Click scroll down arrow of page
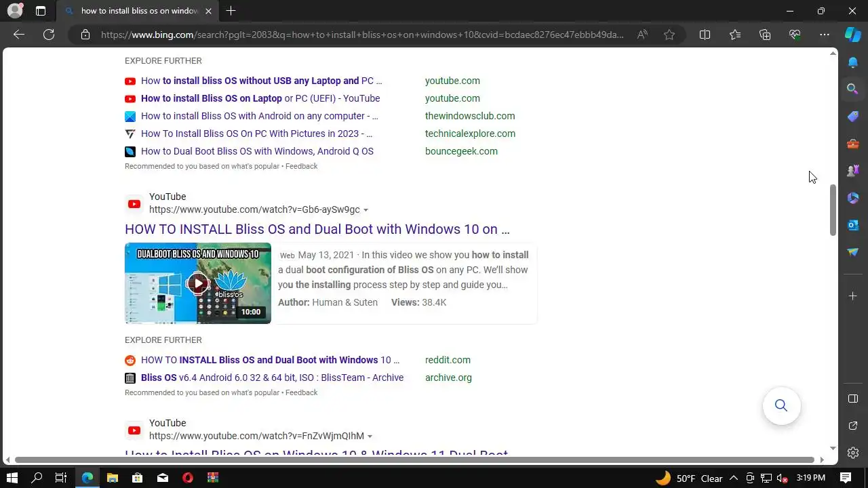868x488 pixels. click(833, 448)
